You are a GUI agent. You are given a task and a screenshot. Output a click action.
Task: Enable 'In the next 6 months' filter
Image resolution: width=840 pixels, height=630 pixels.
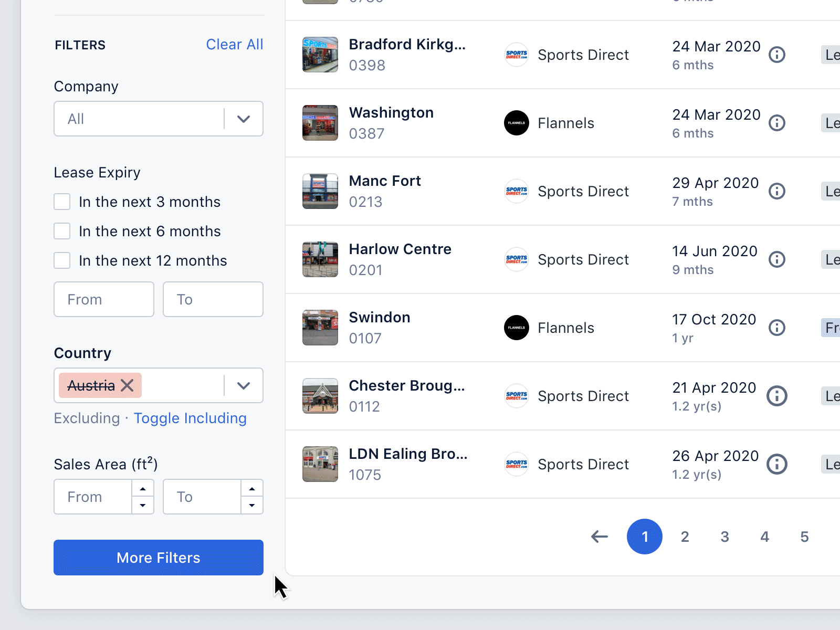[62, 231]
